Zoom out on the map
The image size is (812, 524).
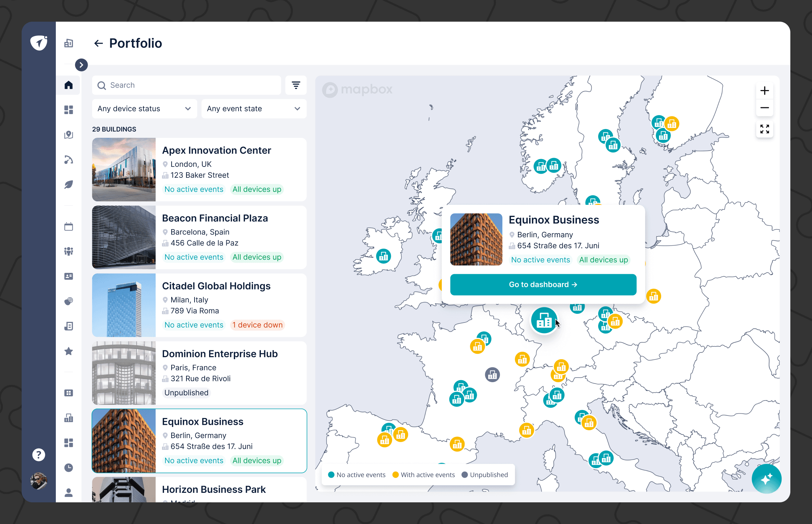(x=764, y=108)
